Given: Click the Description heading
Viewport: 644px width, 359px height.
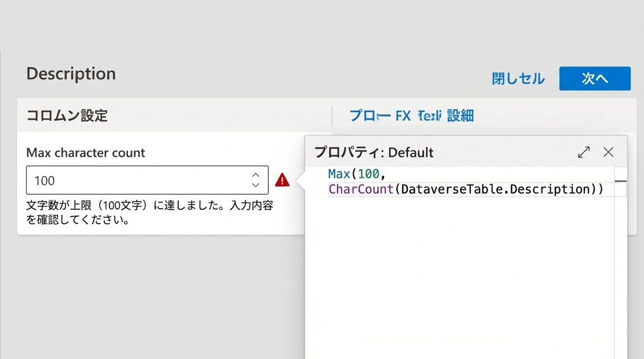Looking at the screenshot, I should click(x=71, y=74).
